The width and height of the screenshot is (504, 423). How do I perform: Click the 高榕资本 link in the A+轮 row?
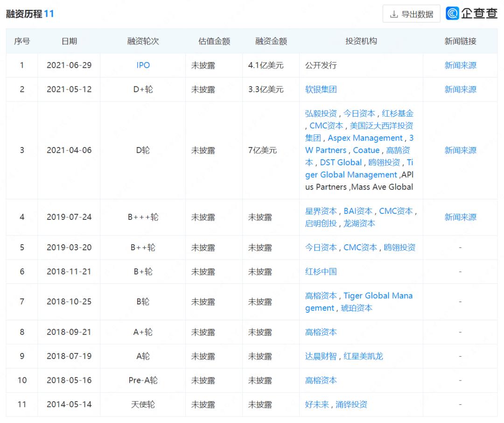click(320, 332)
